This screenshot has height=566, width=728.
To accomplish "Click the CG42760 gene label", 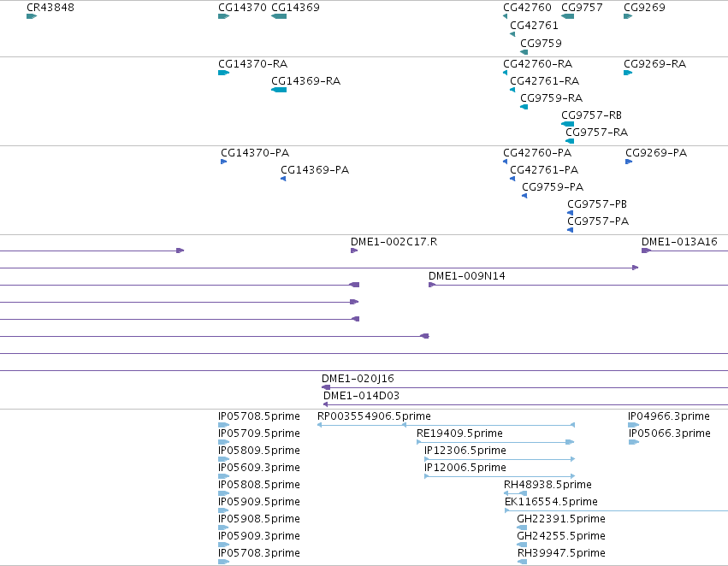I will pyautogui.click(x=528, y=8).
